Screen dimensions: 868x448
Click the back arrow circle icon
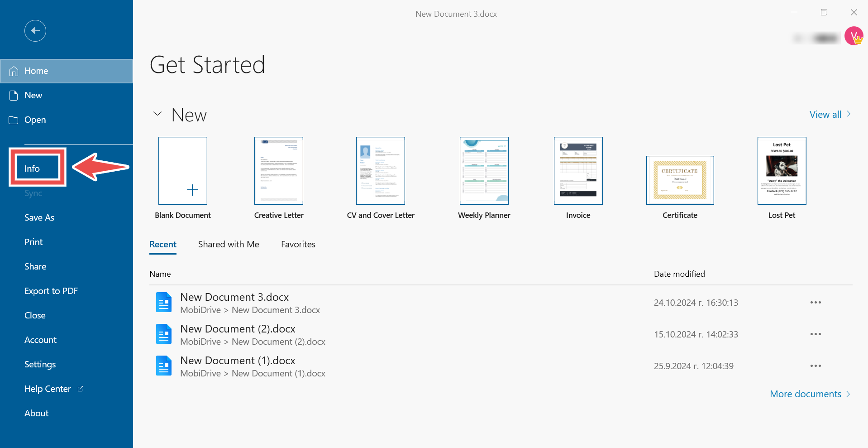point(35,31)
